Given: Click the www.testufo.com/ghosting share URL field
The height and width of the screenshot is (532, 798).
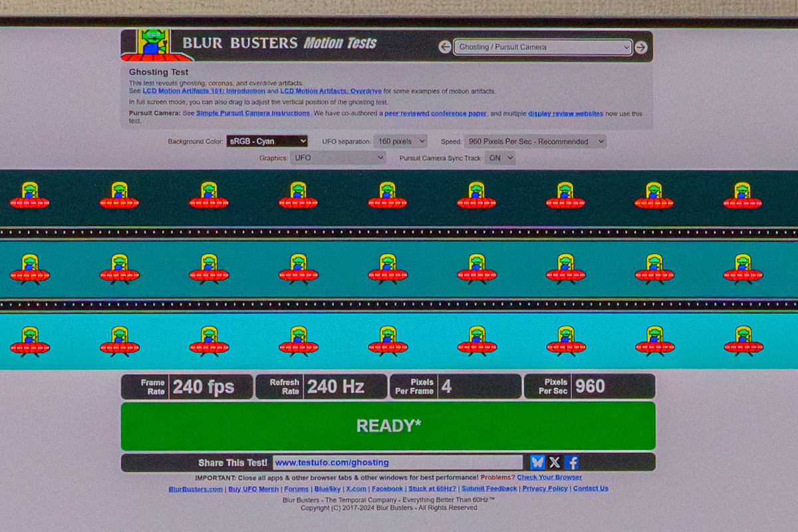Looking at the screenshot, I should (398, 462).
